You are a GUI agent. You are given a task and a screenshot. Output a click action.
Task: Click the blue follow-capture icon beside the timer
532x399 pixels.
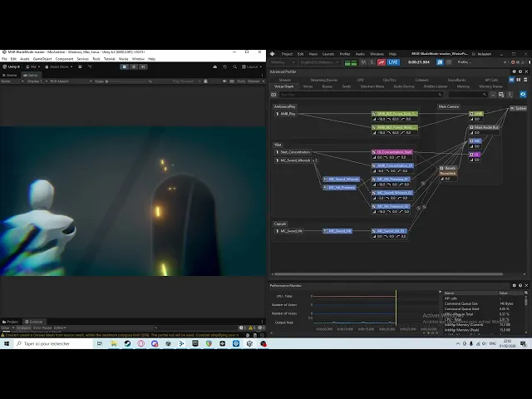tap(440, 62)
